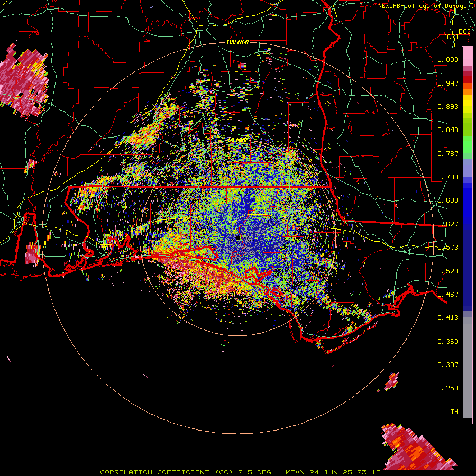Click the 0.520 color scale value

coord(448,271)
